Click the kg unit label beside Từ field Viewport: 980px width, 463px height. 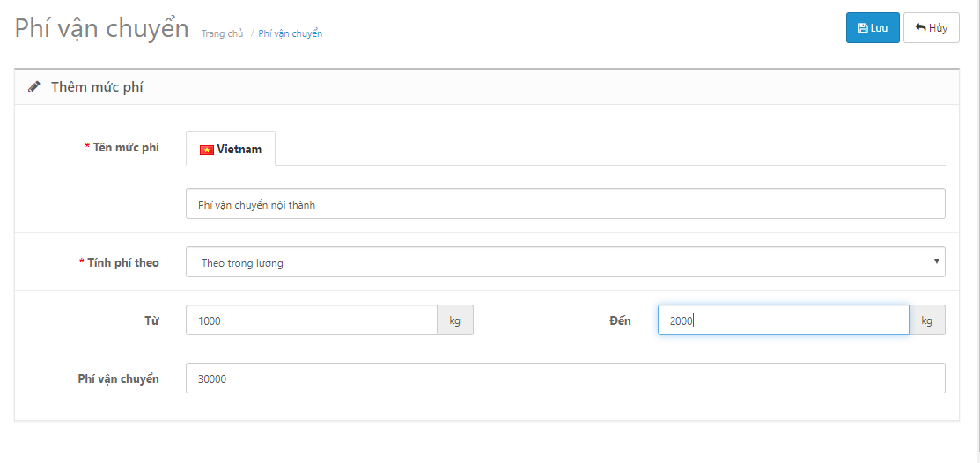(455, 320)
